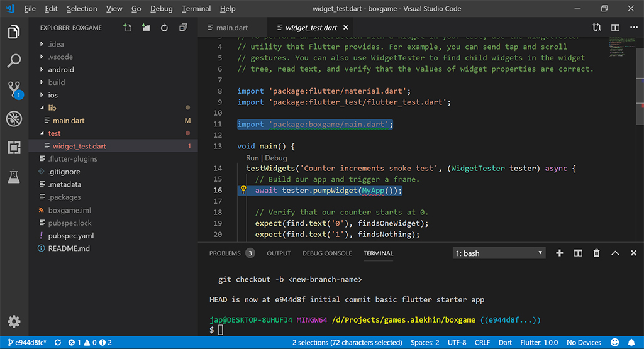644x349 pixels.
Task: Open the bash terminal selector dropdown
Action: 499,253
